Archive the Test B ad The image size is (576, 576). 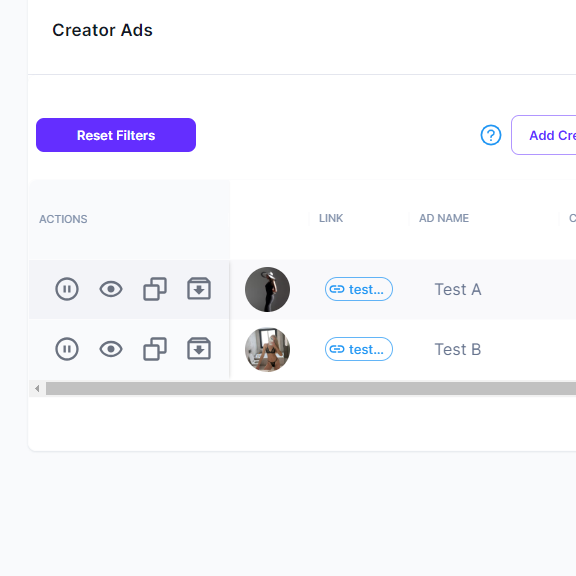click(x=199, y=349)
